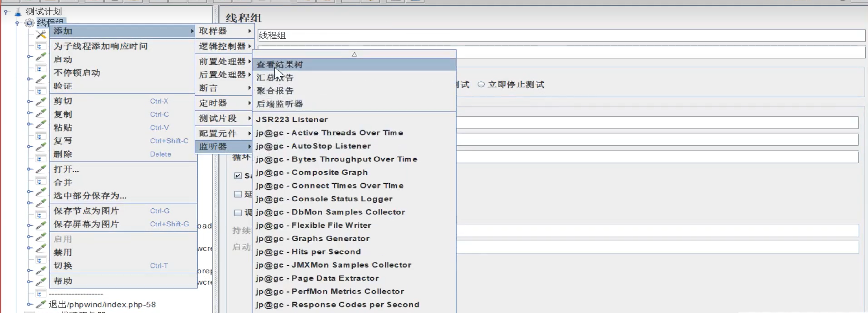868x313 pixels.
Task: Add the 聚合报告 listener
Action: point(354,91)
